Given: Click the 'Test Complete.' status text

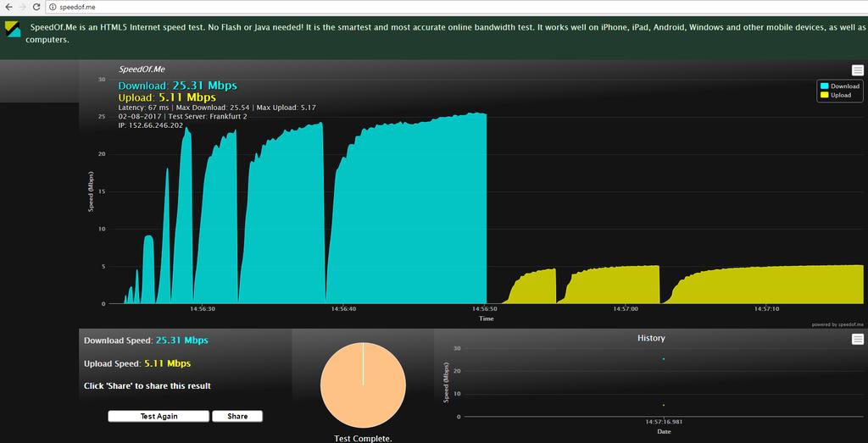Looking at the screenshot, I should click(363, 439).
